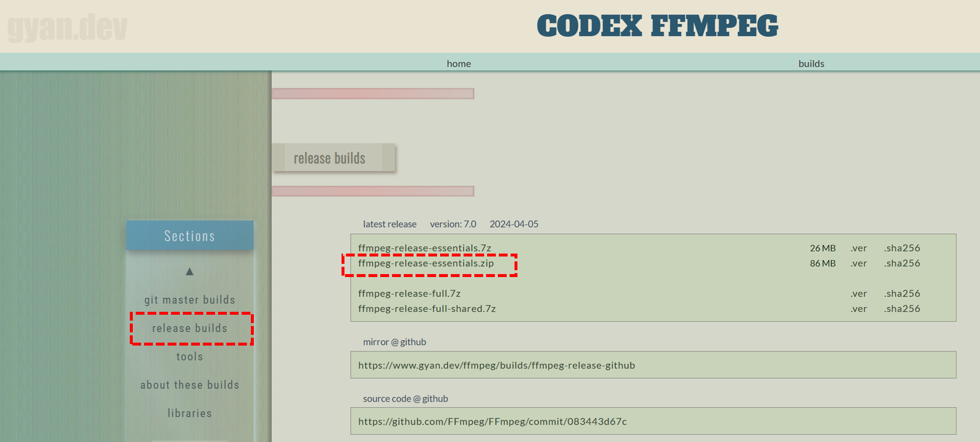Open .ver link for full-shared.7z
The height and width of the screenshot is (442, 980).
click(x=858, y=309)
